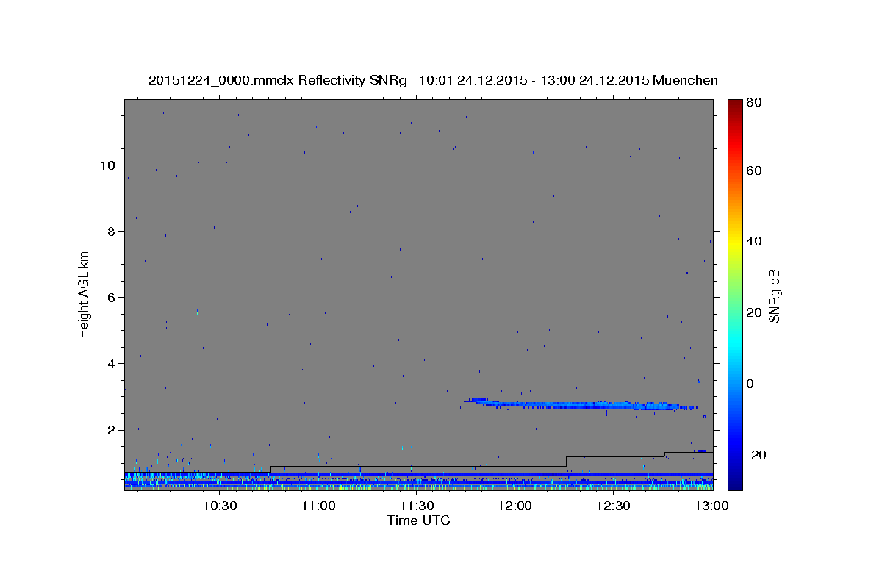Viewport: 882px width, 588px height.
Task: Click the height tick label 6
Action: pyautogui.click(x=112, y=297)
